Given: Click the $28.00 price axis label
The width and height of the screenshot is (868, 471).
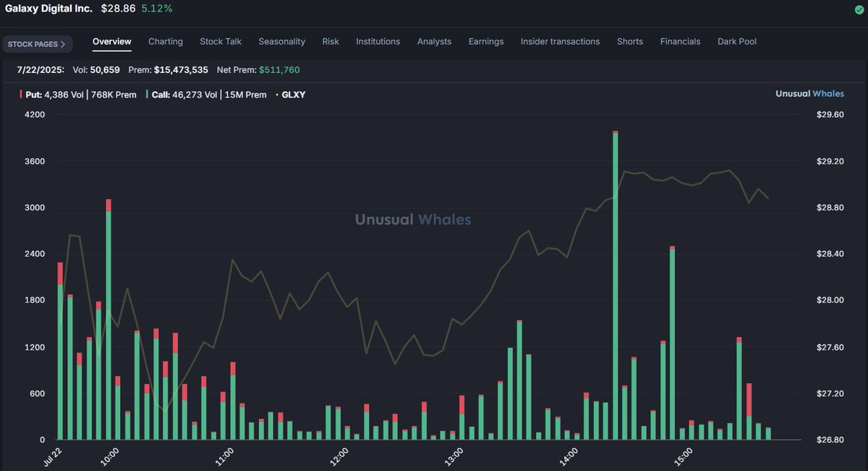Looking at the screenshot, I should 830,300.
